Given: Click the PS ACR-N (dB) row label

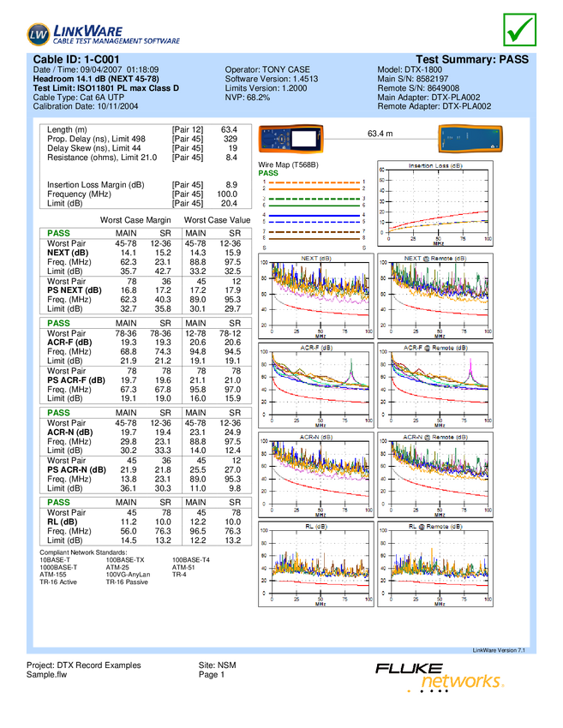Looking at the screenshot, I should [x=76, y=470].
